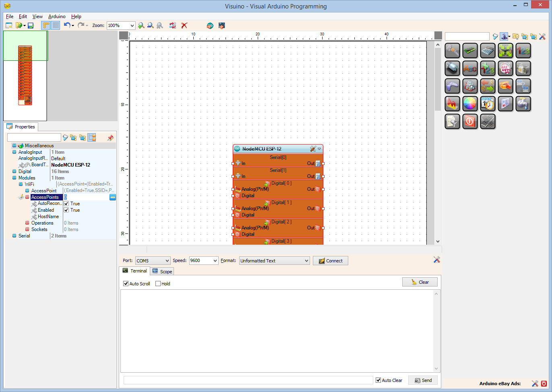Click the zoom in magnifier icon
The width and height of the screenshot is (552, 392).
(141, 25)
